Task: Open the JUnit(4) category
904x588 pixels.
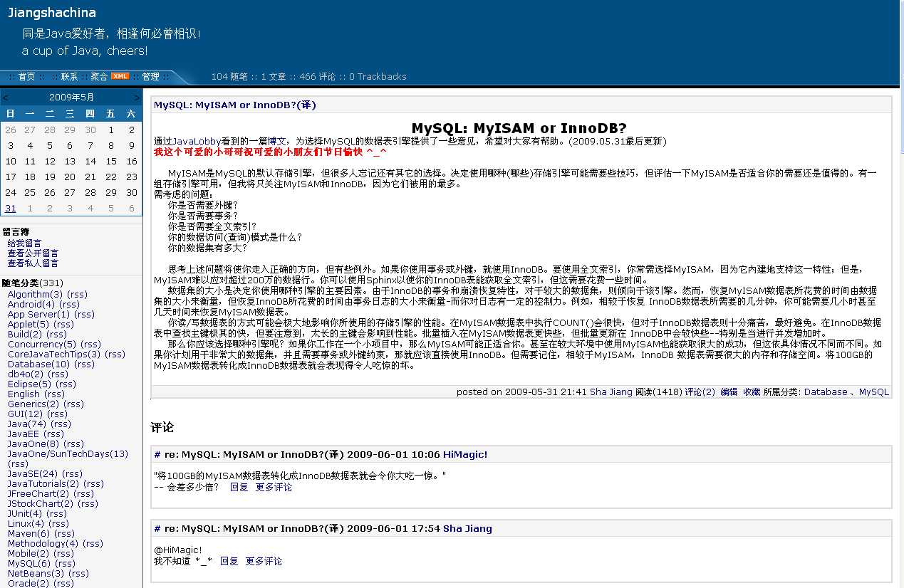Action: click(25, 513)
